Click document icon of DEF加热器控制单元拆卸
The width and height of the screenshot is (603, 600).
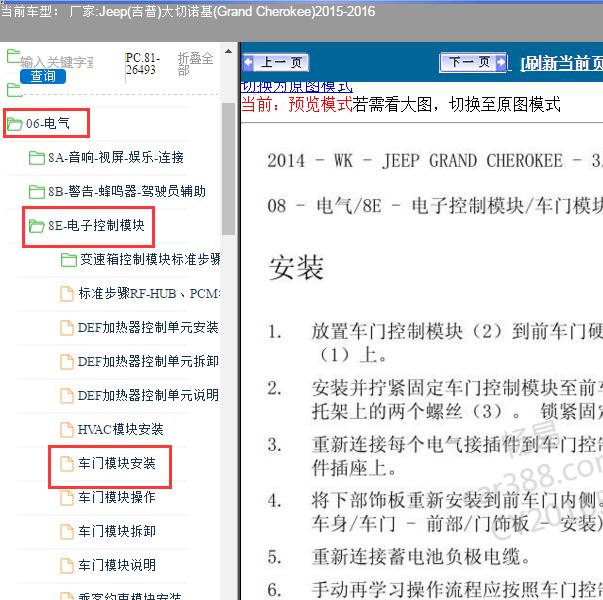[x=67, y=362]
